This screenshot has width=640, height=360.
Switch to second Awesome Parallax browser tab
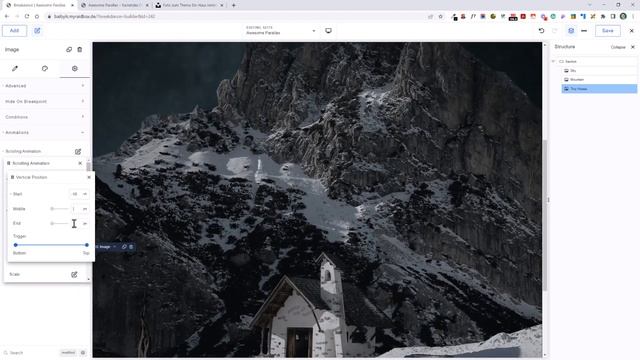(114, 5)
